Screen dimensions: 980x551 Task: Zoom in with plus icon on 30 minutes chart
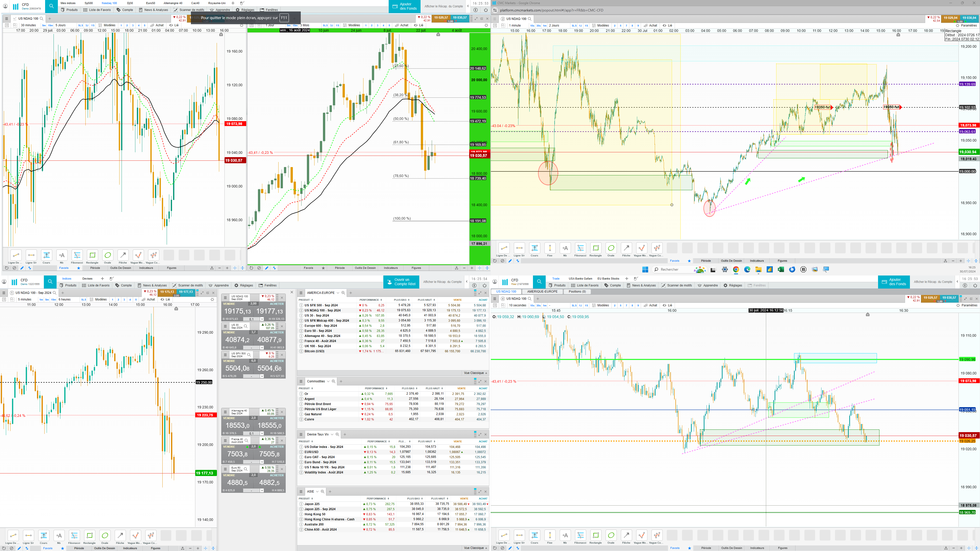pyautogui.click(x=227, y=268)
